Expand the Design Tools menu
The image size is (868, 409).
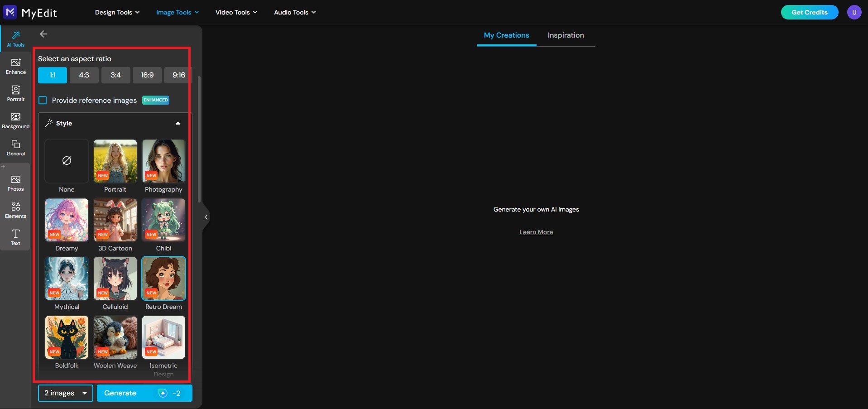(117, 12)
